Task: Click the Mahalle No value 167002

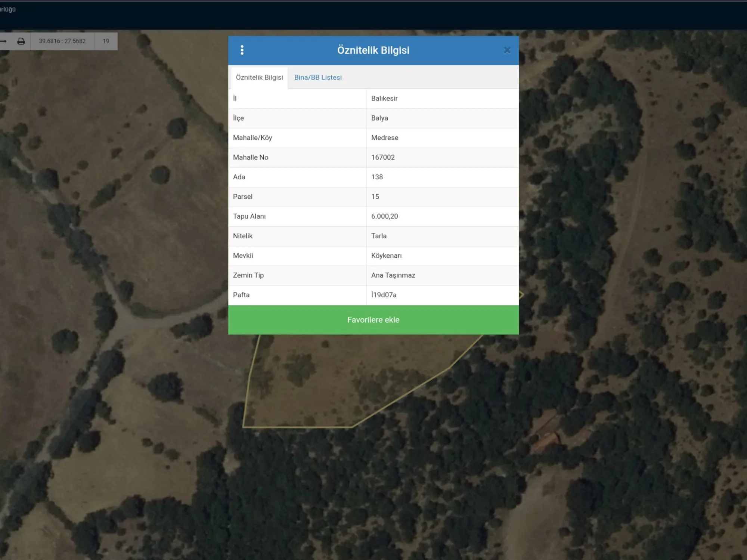Action: pos(383,157)
